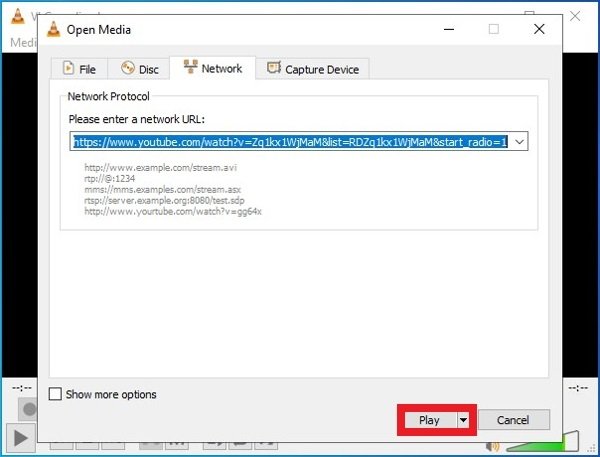Select the Network tab
The height and width of the screenshot is (457, 600).
(x=213, y=68)
